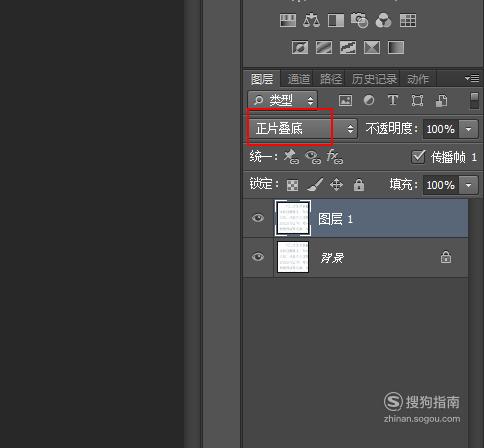Add a Photo Filter adjustment (camera icon)

[x=359, y=21]
